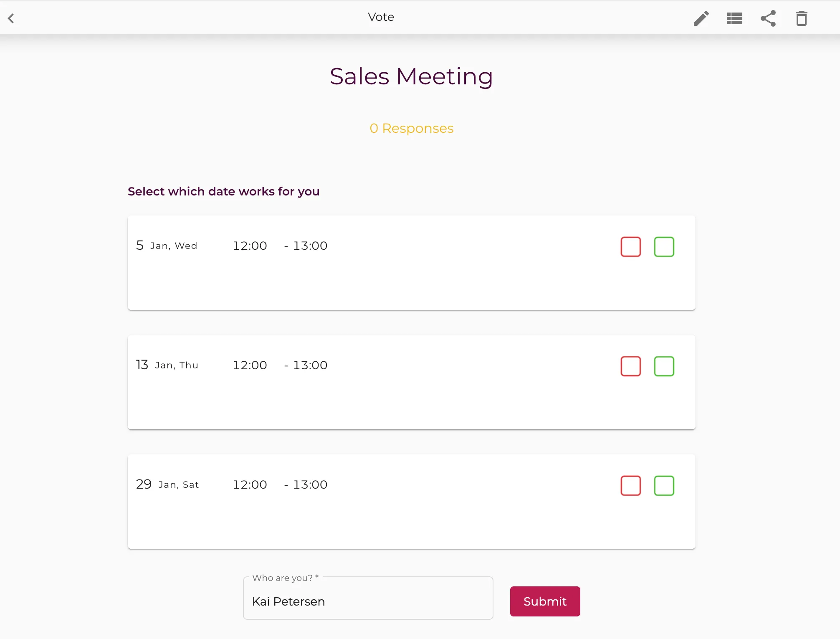Reject the 29 Jan, Sat slot
The image size is (840, 639).
[630, 486]
